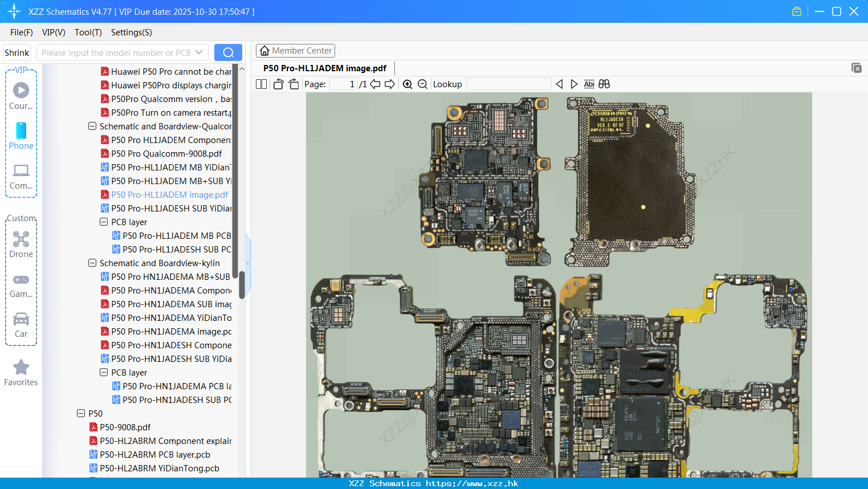Click the detach document window icon
This screenshot has height=489, width=868.
856,68
